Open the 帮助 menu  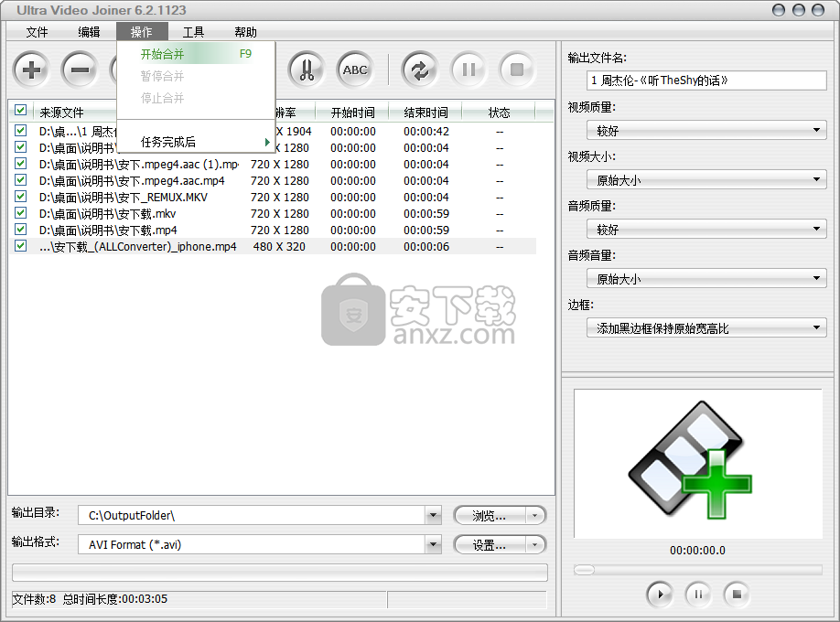point(245,32)
